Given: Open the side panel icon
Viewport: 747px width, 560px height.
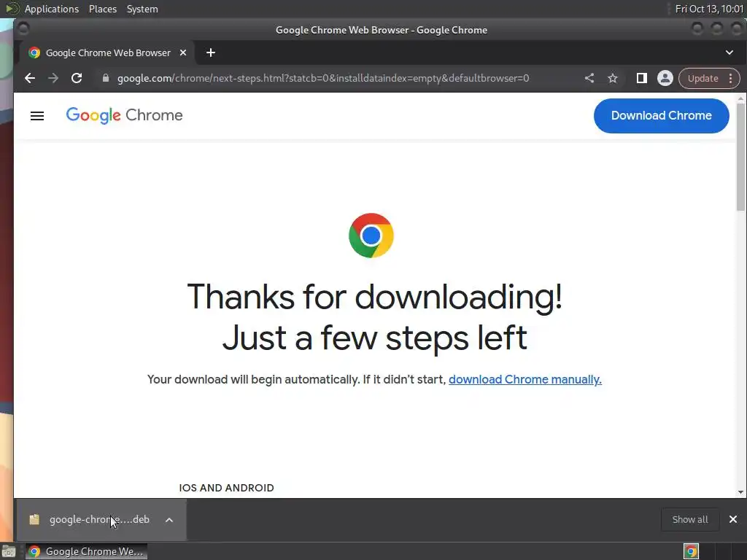Looking at the screenshot, I should point(642,78).
